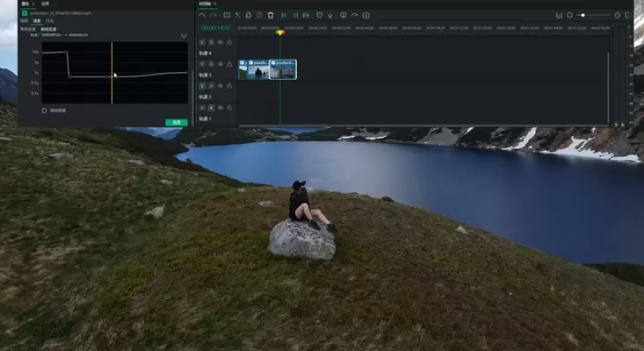The width and height of the screenshot is (644, 351).
Task: Click the green 重置 button
Action: [x=176, y=122]
